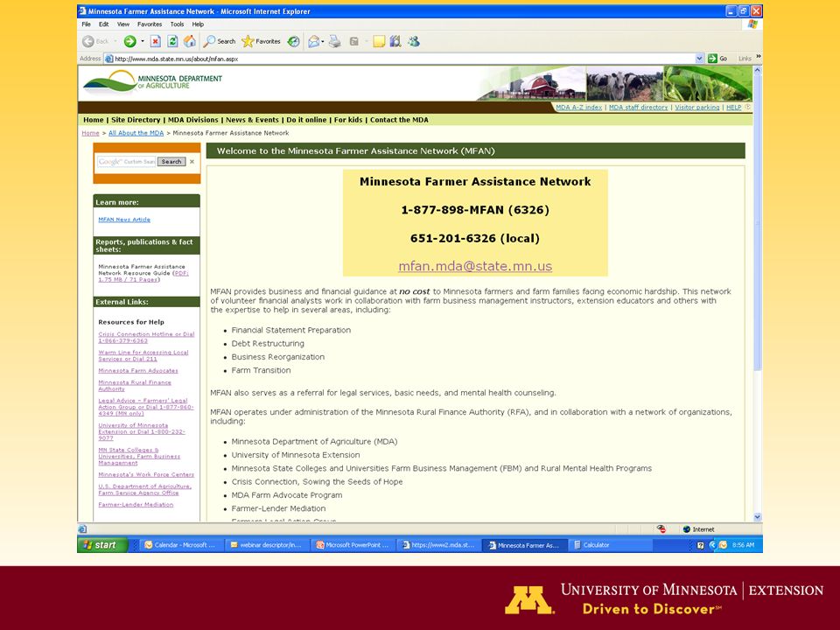840x630 pixels.
Task: Click the Messenger people icon
Action: click(414, 41)
